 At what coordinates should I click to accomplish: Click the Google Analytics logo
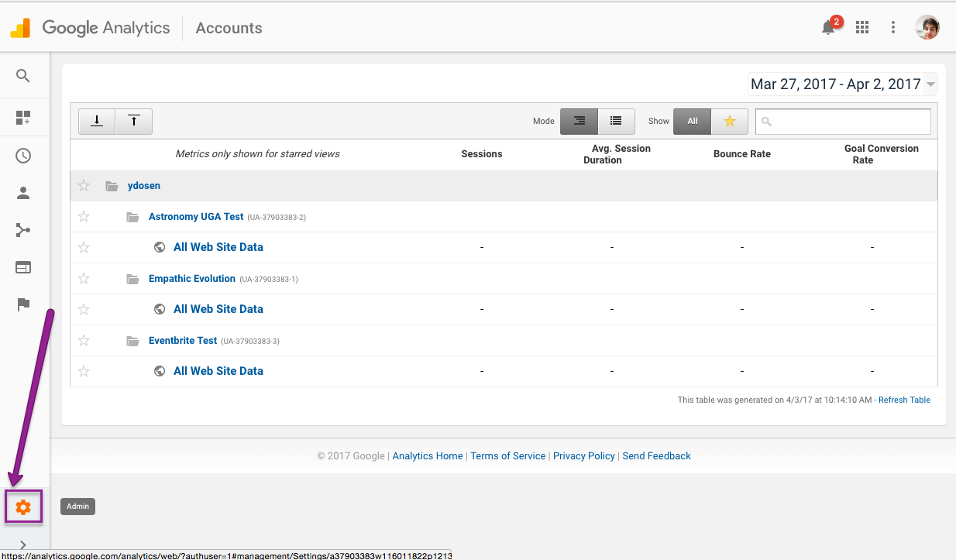[90, 28]
